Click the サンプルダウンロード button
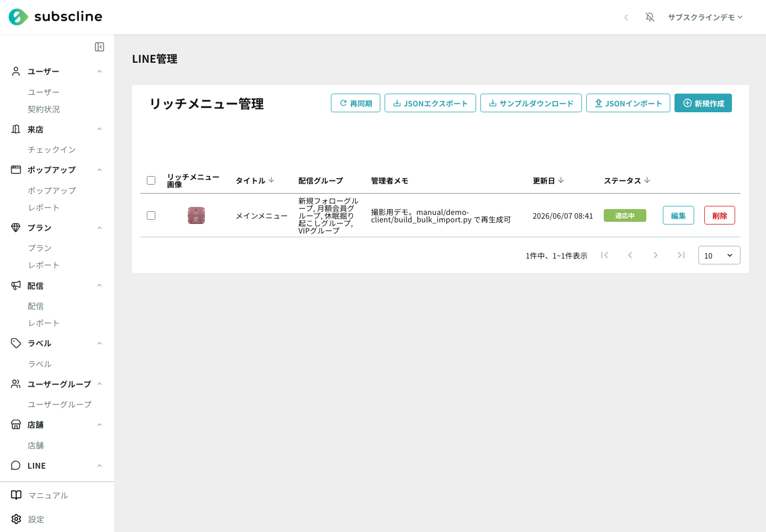Viewport: 766px width, 532px height. pos(531,103)
